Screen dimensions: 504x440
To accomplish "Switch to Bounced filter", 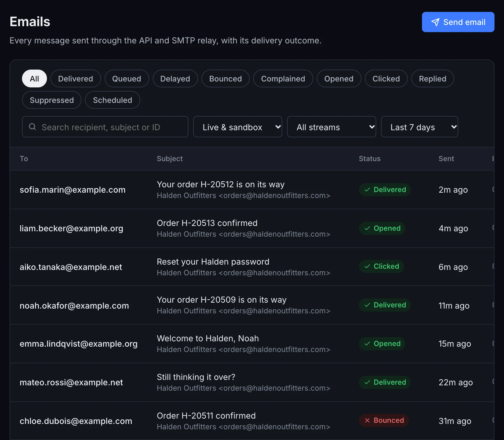I will point(226,78).
